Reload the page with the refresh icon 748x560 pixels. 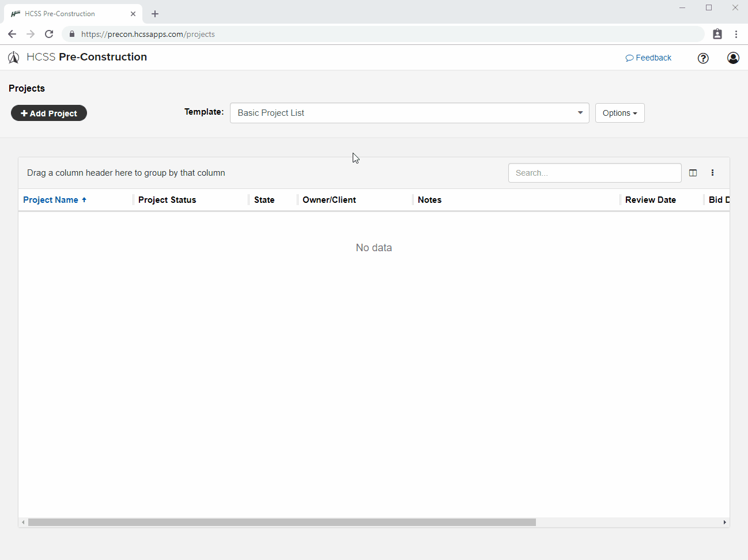pos(49,34)
